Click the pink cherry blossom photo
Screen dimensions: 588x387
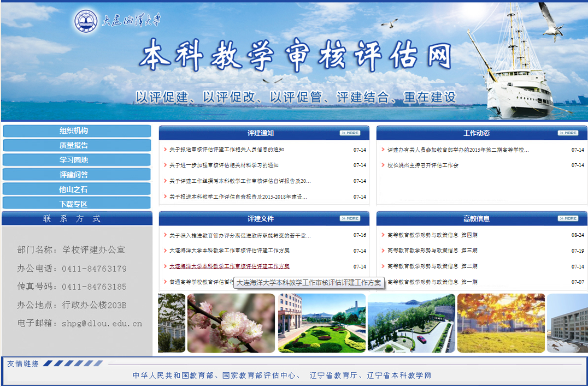click(x=231, y=323)
